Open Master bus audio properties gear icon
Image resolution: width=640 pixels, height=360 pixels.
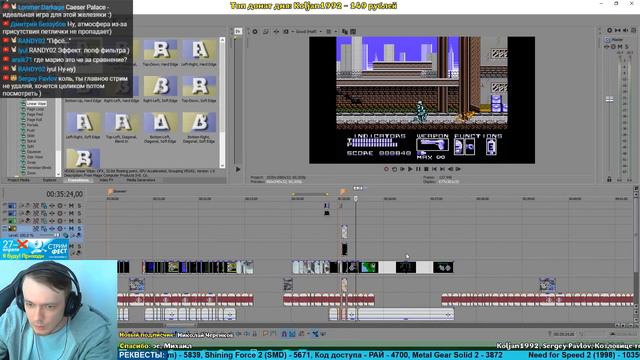tap(609, 30)
